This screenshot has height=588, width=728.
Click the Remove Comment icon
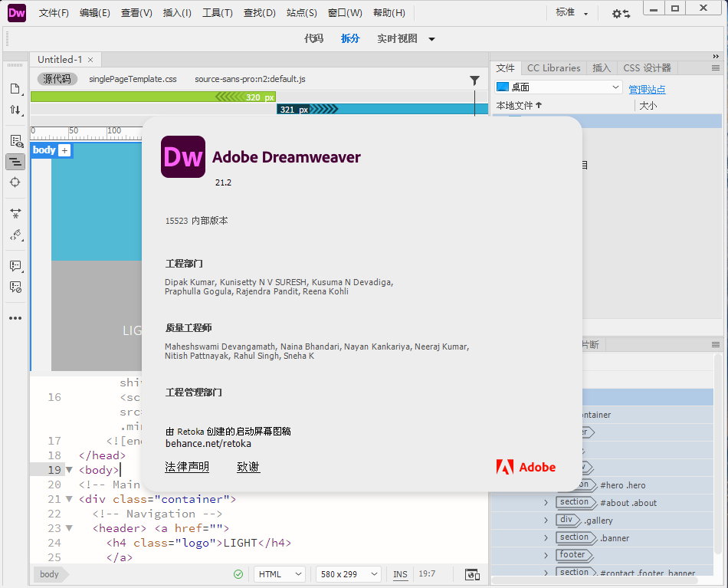point(15,287)
